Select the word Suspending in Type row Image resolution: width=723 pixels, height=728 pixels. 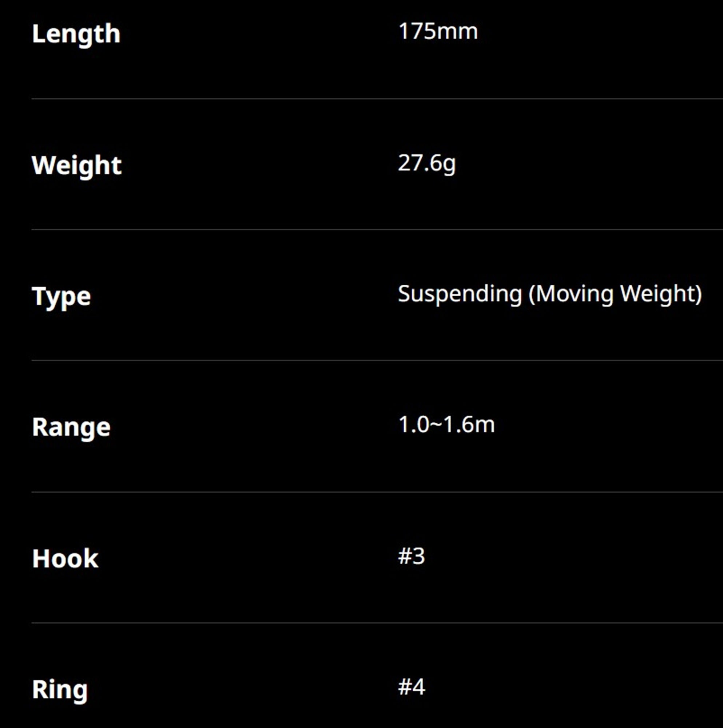point(460,294)
